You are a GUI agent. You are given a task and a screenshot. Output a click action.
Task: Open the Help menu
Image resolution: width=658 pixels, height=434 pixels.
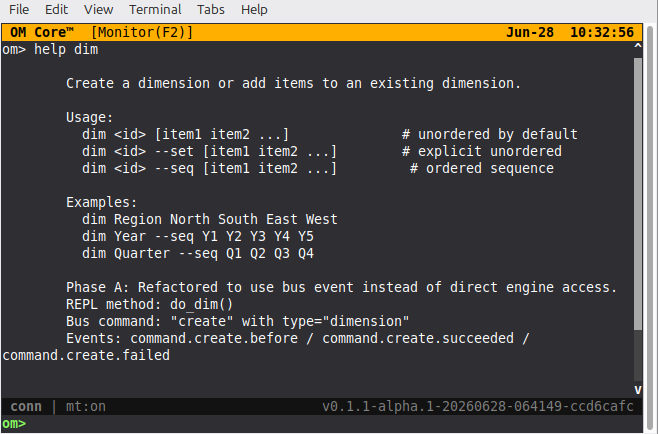254,9
